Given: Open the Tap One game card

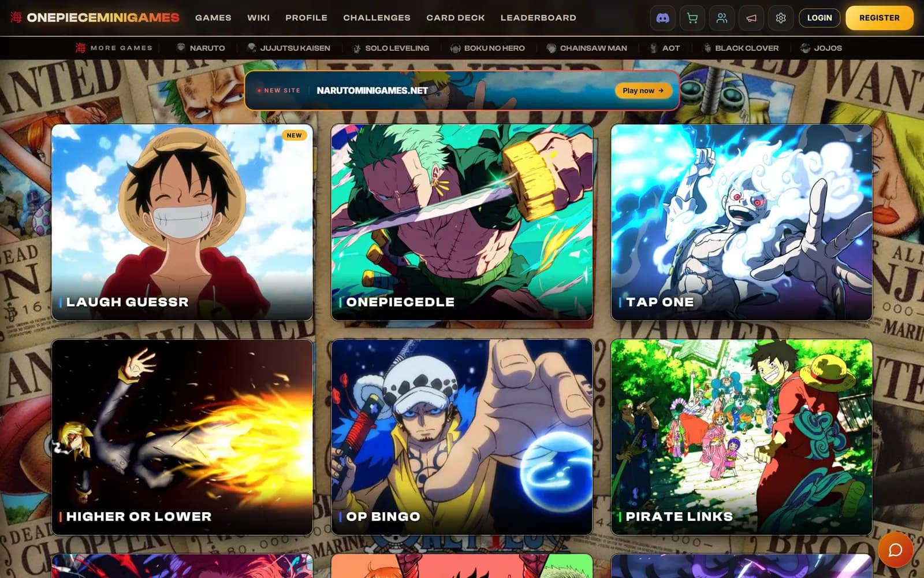Looking at the screenshot, I should (x=742, y=222).
